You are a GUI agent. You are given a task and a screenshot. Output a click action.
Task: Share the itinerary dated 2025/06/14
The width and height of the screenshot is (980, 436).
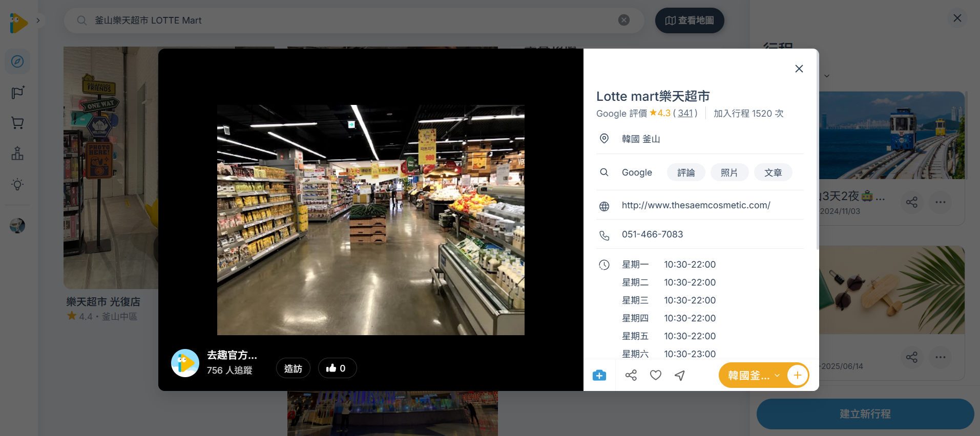(x=912, y=357)
